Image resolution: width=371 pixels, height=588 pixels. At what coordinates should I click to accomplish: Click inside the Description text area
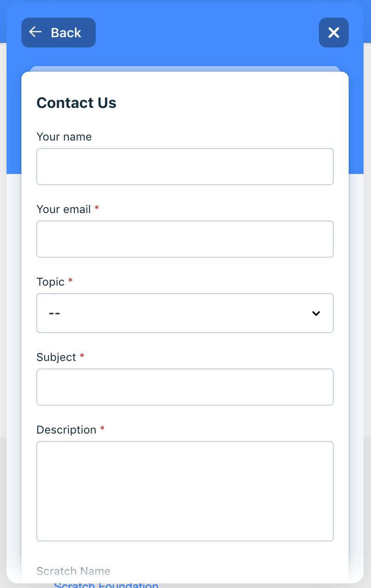pyautogui.click(x=185, y=491)
